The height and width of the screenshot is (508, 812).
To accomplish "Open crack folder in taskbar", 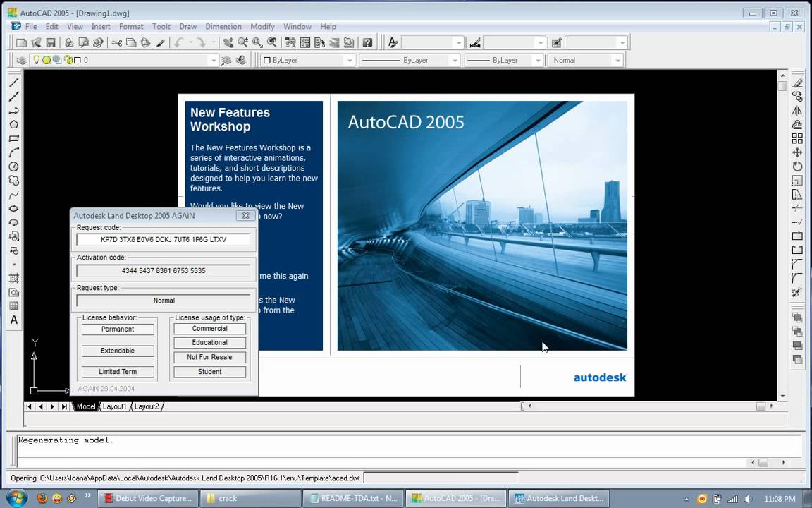I will [250, 498].
